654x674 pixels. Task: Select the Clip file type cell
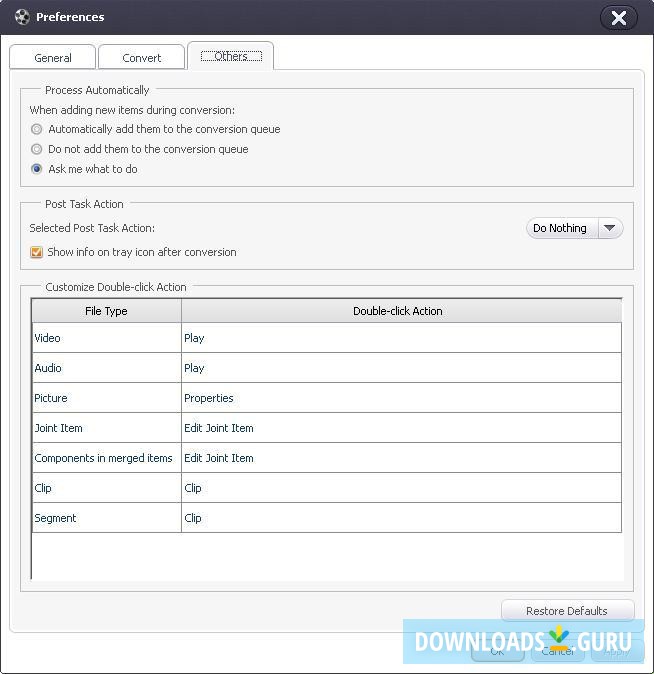pyautogui.click(x=107, y=488)
